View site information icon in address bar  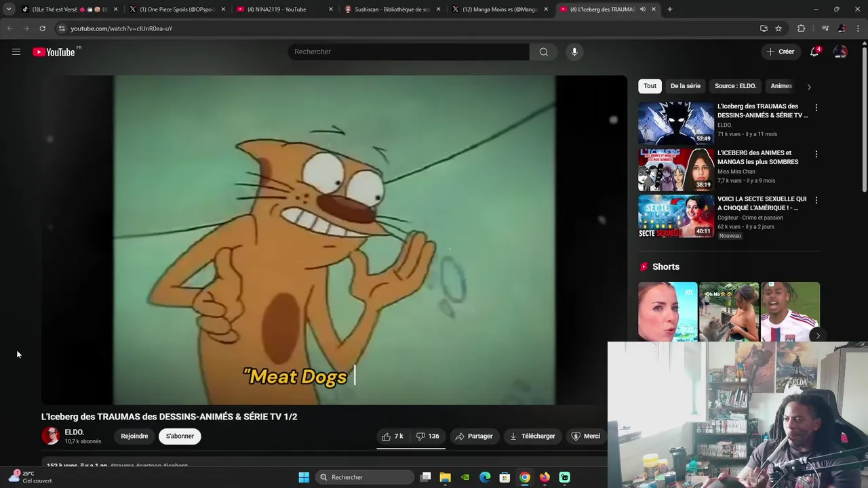(62, 28)
